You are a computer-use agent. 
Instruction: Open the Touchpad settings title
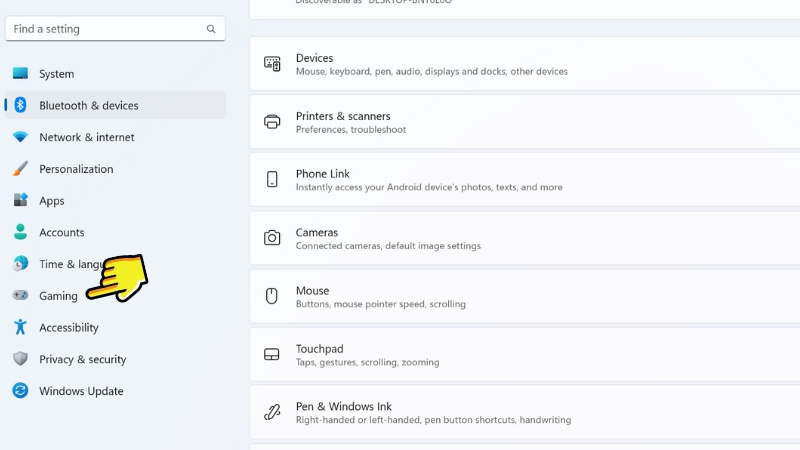tap(319, 348)
